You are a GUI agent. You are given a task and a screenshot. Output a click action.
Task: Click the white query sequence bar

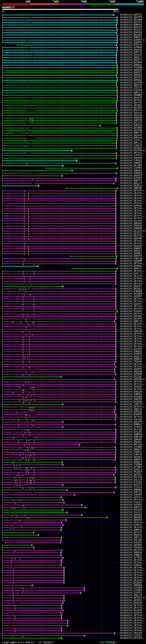[60, 9]
